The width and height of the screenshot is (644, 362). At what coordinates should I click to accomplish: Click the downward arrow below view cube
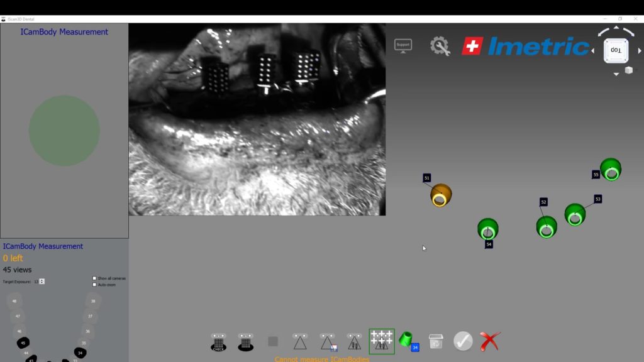tap(616, 74)
